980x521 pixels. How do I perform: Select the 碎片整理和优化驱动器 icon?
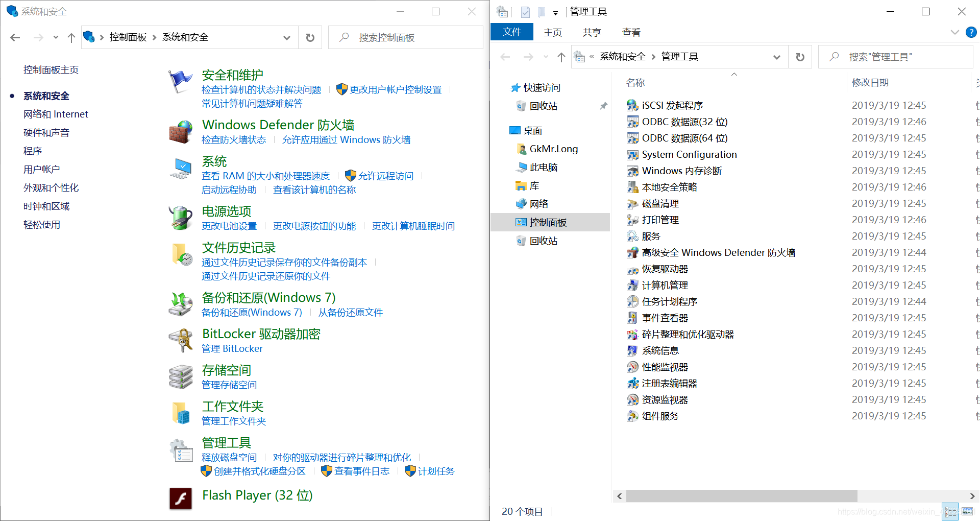(x=632, y=334)
